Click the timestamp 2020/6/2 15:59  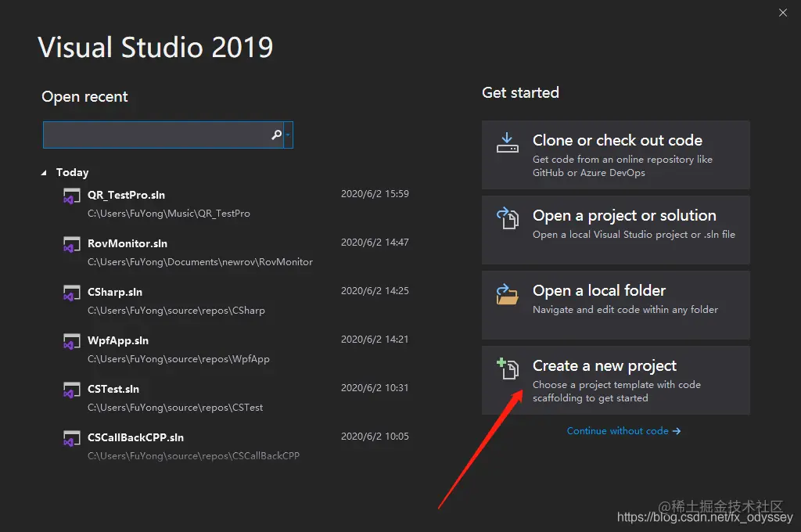(375, 194)
